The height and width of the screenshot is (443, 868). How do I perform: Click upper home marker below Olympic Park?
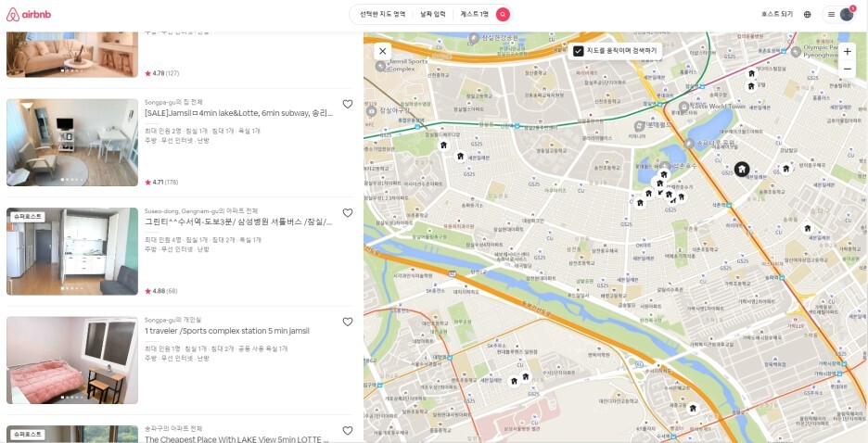tap(752, 73)
